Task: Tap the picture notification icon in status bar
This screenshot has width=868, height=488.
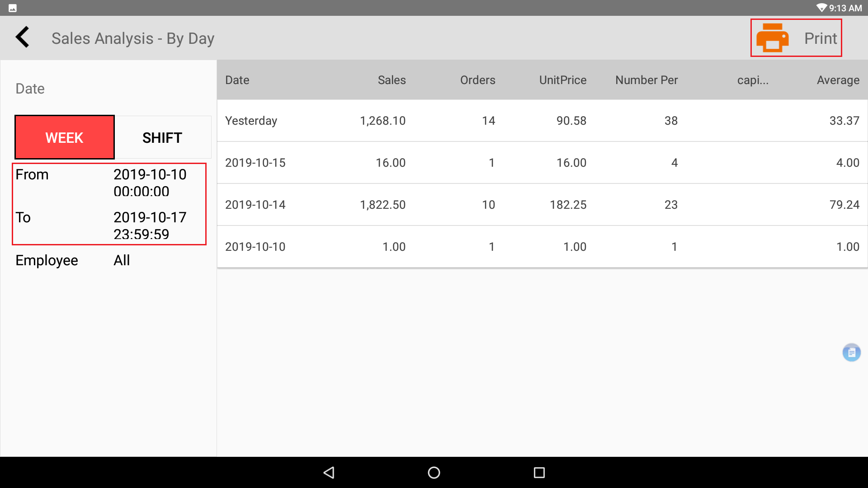Action: tap(13, 8)
